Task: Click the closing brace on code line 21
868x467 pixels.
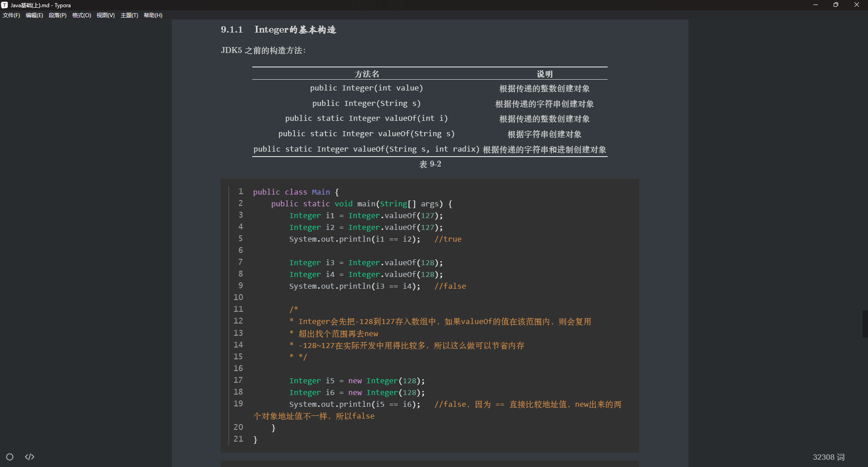Action: [255, 439]
